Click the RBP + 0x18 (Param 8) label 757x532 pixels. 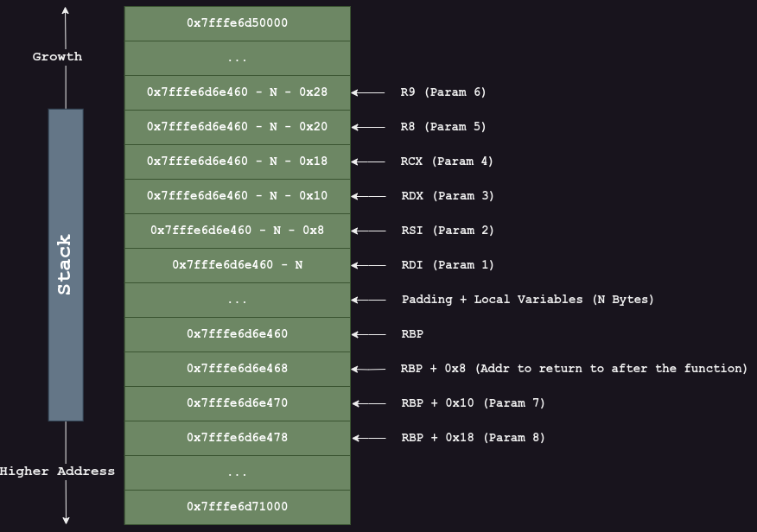[x=473, y=438]
